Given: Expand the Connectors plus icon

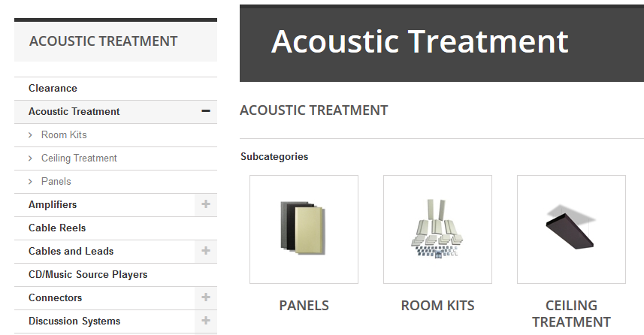Looking at the screenshot, I should coord(206,297).
